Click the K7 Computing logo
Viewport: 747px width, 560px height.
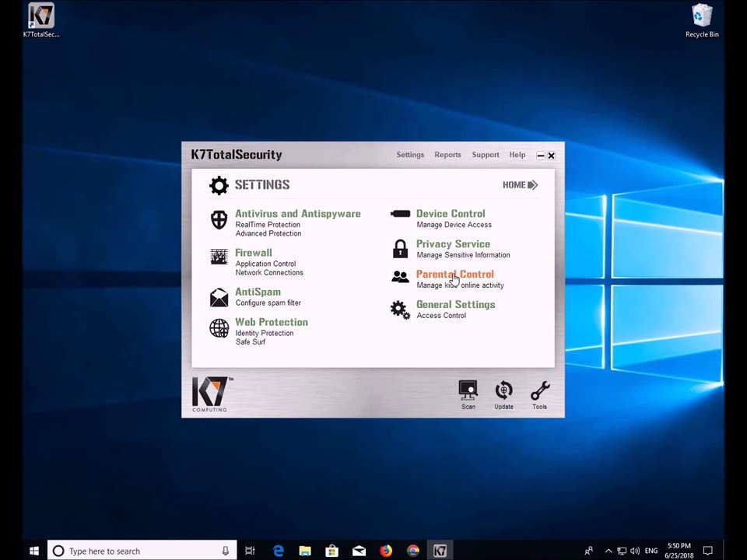(x=212, y=394)
